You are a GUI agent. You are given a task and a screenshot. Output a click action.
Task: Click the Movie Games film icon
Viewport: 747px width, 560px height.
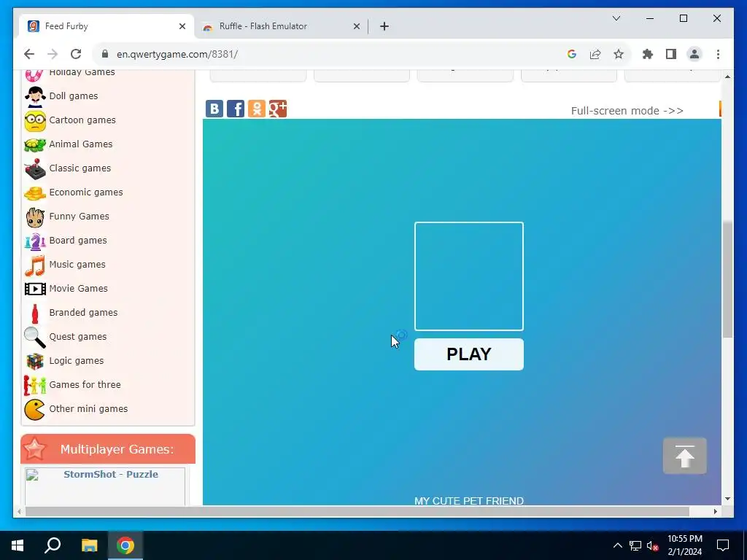pyautogui.click(x=35, y=289)
